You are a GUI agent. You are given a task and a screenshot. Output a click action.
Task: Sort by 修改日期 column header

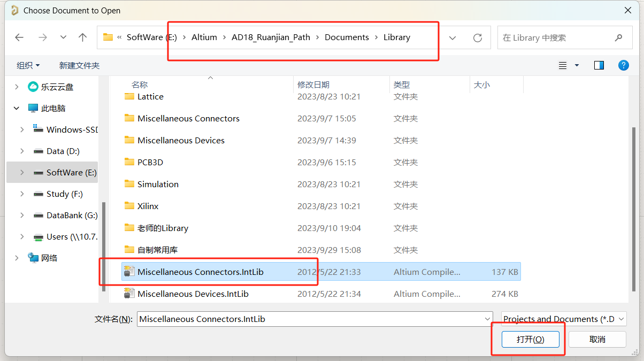click(x=313, y=85)
